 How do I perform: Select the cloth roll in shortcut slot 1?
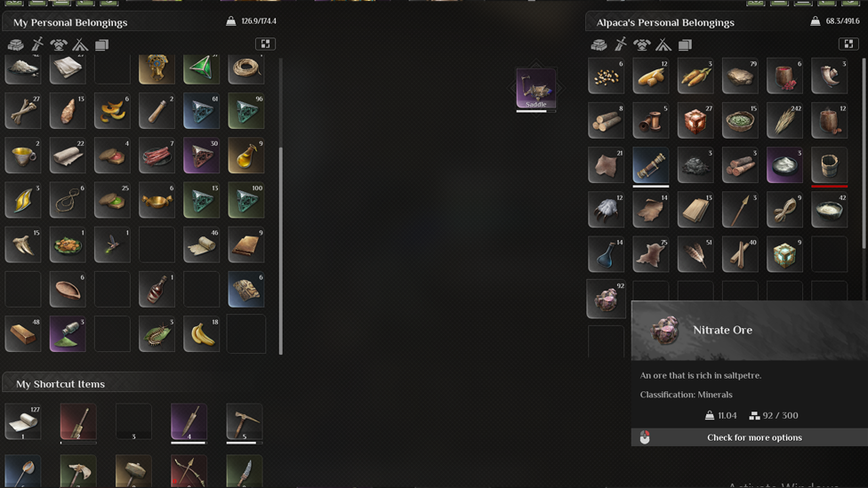23,422
